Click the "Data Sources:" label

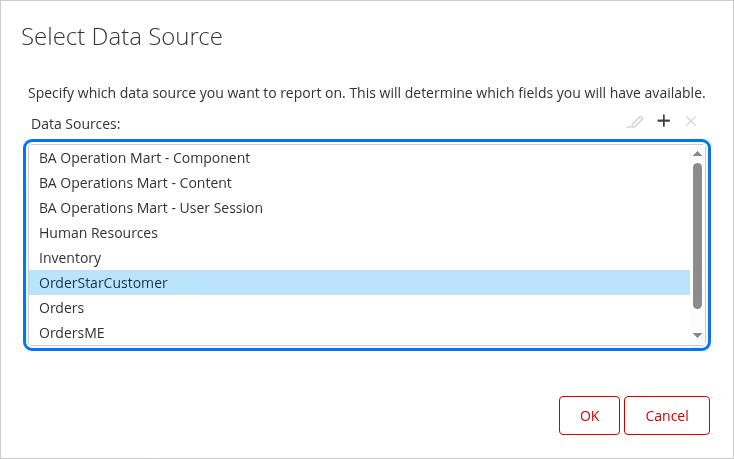pyautogui.click(x=75, y=124)
